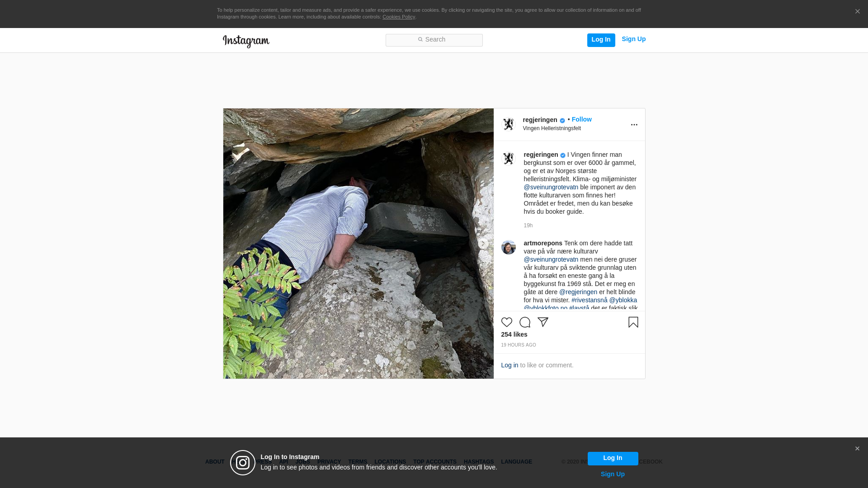Click the verified badge next to regjeringen header
868x488 pixels.
click(x=562, y=121)
